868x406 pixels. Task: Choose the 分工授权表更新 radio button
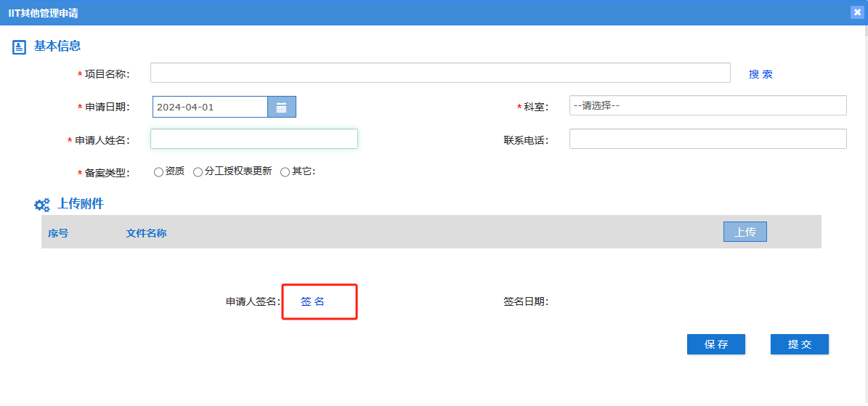point(198,172)
